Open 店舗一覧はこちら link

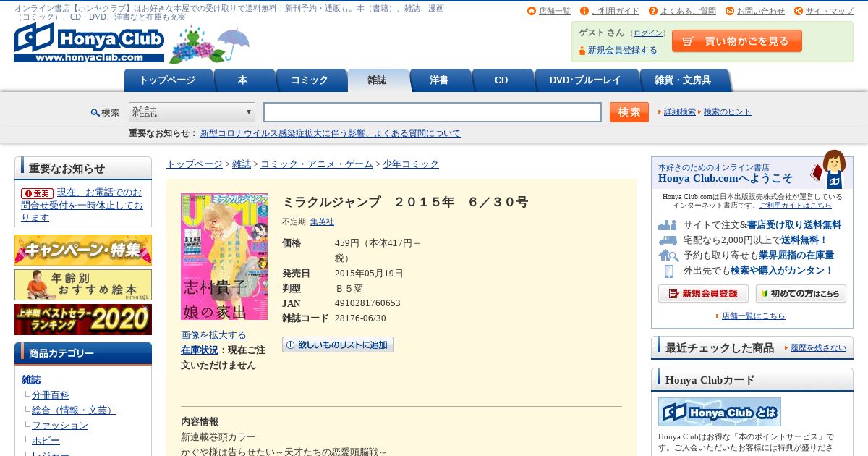pos(753,316)
